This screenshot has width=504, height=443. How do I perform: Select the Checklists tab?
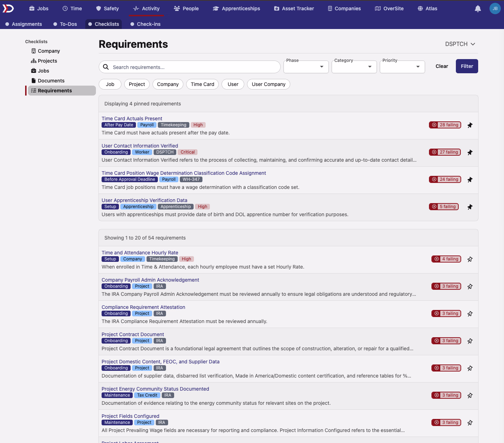[103, 24]
